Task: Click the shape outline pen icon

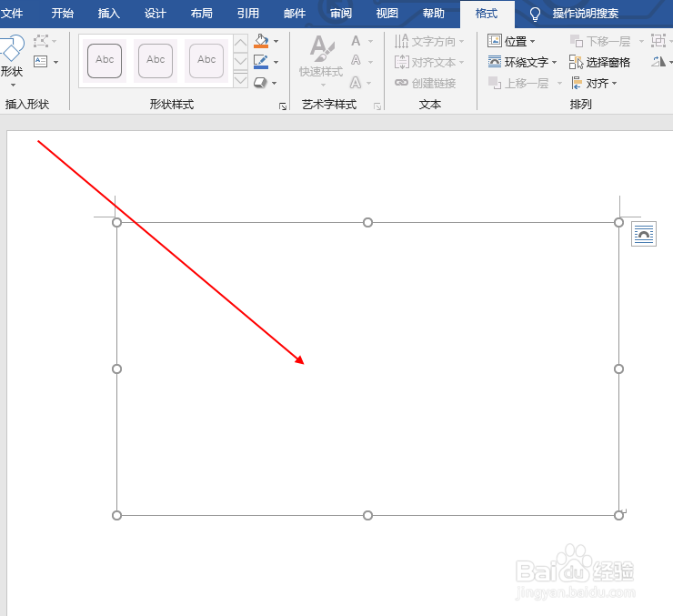Action: 261,62
